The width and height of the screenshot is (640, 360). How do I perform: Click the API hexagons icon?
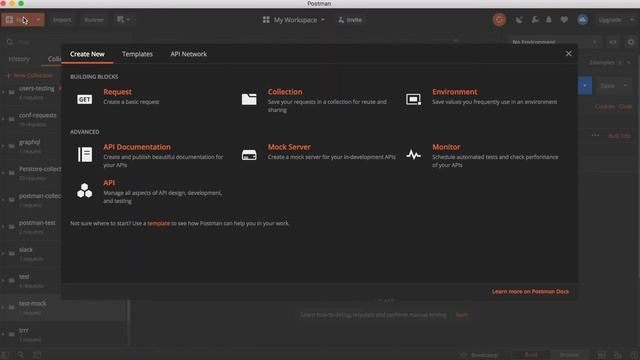84,191
